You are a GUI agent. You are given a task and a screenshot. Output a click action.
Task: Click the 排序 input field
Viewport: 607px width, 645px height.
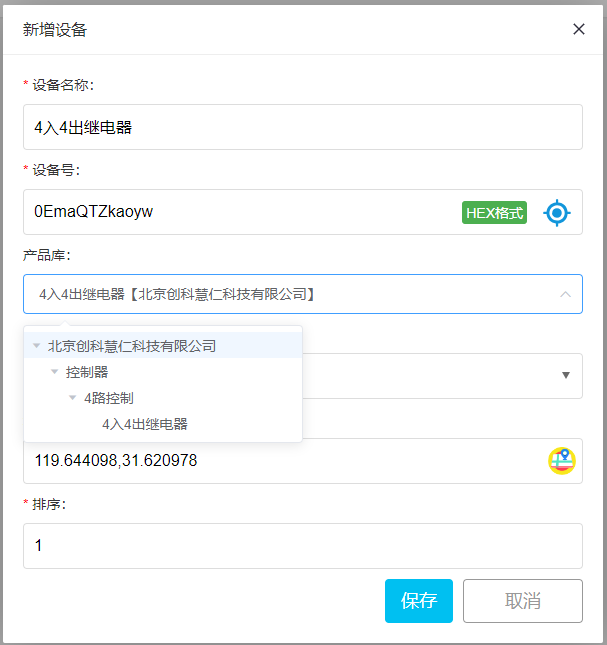(x=303, y=546)
